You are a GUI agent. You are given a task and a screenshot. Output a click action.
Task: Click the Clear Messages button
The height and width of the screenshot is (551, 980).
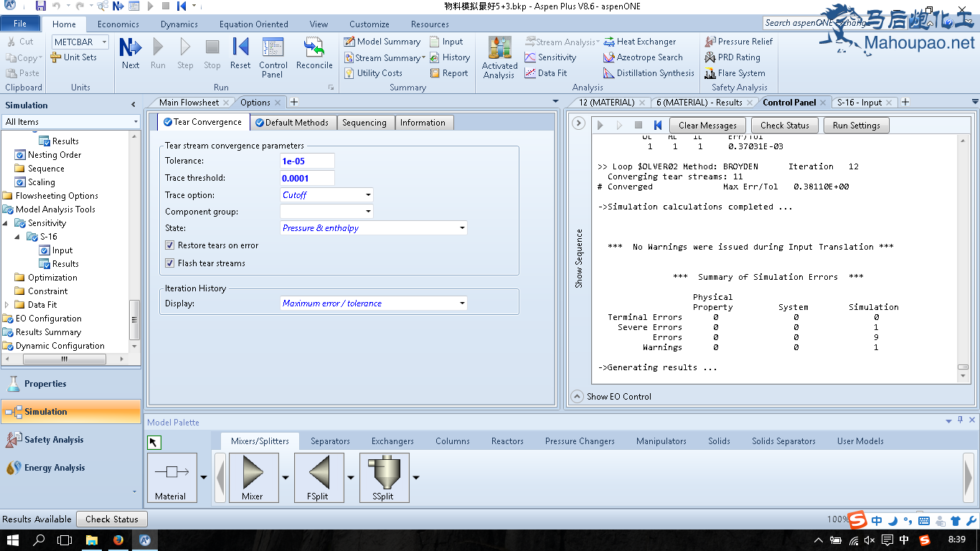(x=707, y=126)
